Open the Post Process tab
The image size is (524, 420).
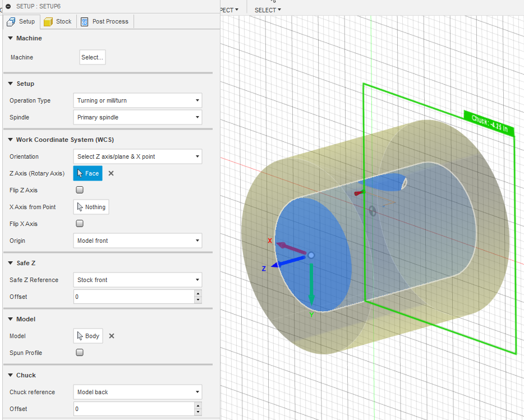(105, 21)
